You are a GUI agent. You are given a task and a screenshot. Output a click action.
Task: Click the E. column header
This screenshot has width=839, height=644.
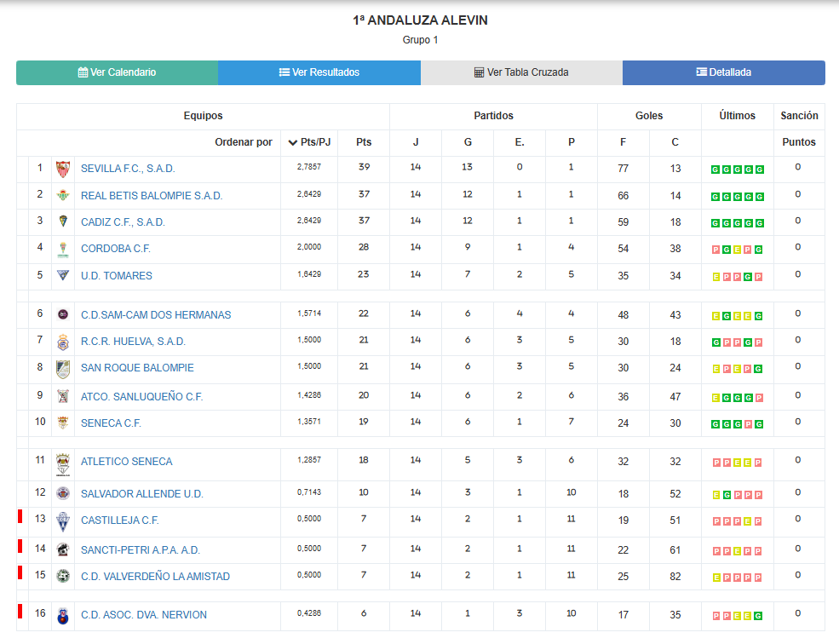click(520, 142)
